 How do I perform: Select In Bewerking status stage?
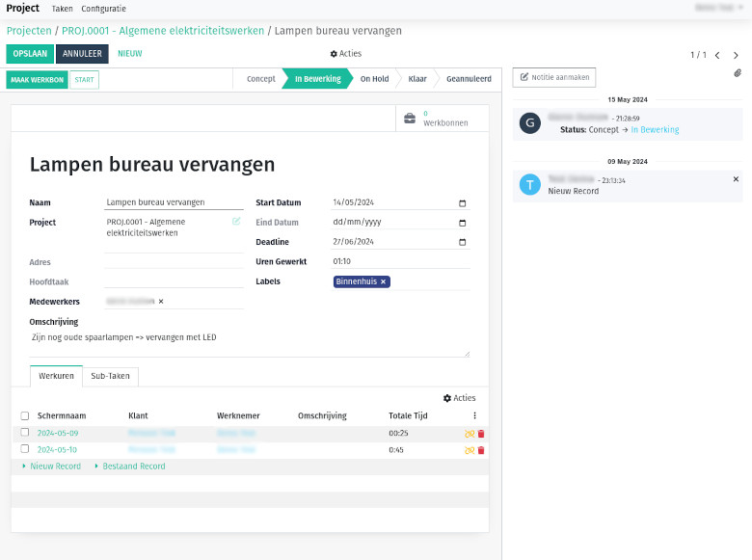pos(317,79)
